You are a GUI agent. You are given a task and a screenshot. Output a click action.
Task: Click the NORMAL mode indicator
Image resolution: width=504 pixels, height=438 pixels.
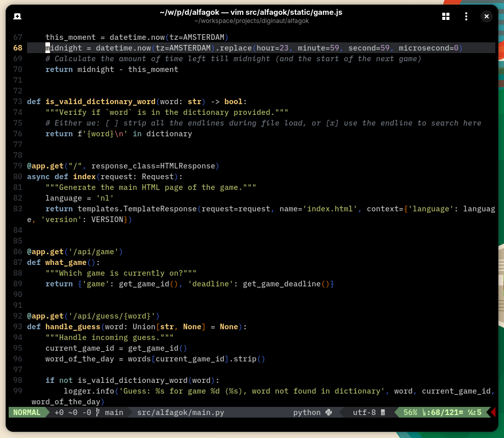27,412
